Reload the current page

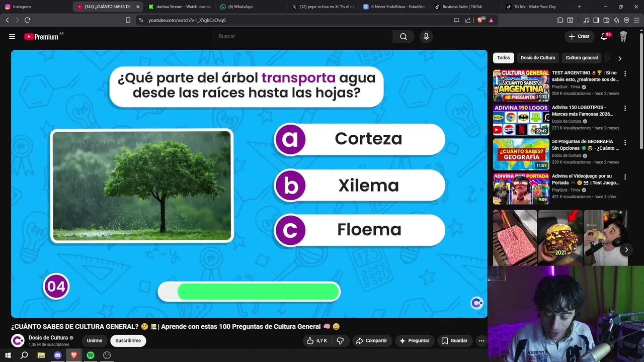[x=27, y=20]
